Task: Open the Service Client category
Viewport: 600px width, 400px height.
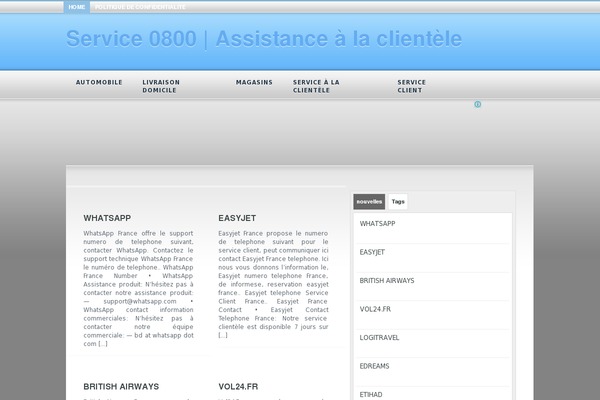Action: pyautogui.click(x=411, y=86)
